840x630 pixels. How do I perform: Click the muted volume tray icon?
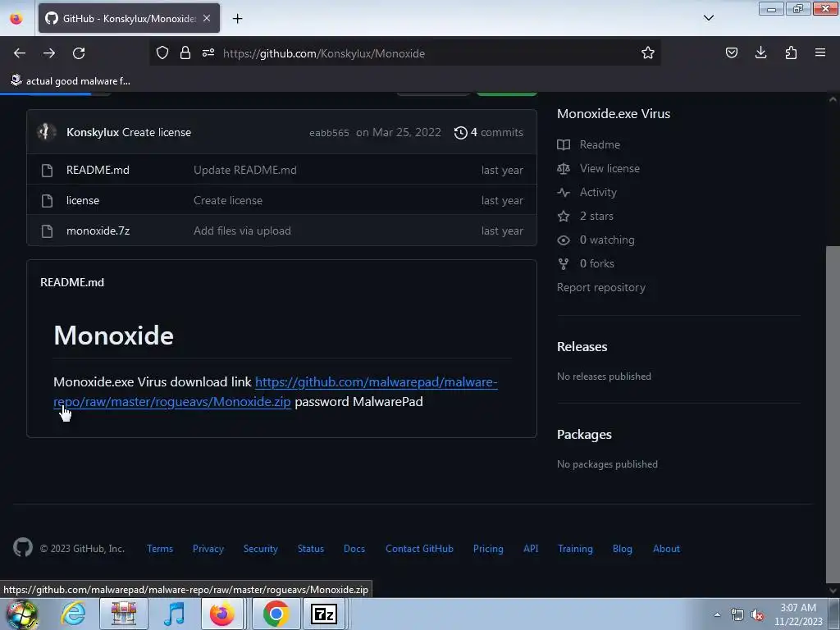point(756,614)
